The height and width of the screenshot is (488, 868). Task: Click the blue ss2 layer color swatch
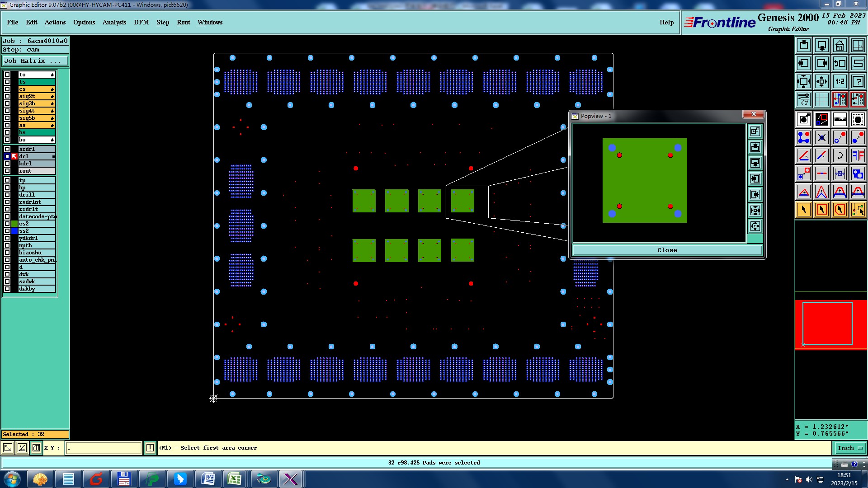(14, 231)
